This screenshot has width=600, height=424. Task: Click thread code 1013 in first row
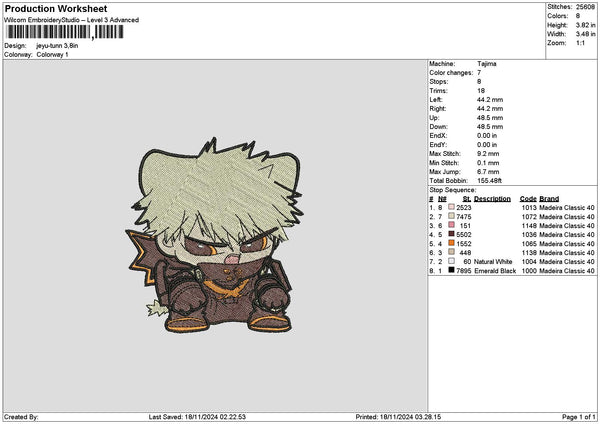[529, 207]
